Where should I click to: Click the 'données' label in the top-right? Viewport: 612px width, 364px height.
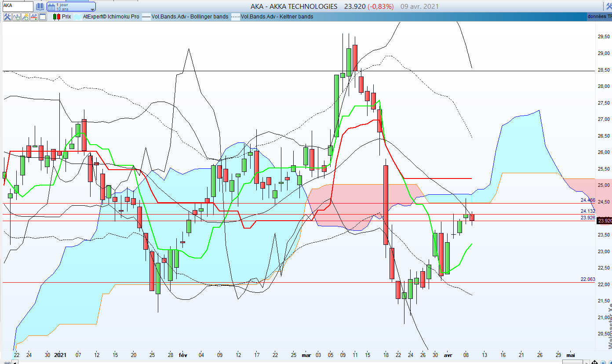597,17
